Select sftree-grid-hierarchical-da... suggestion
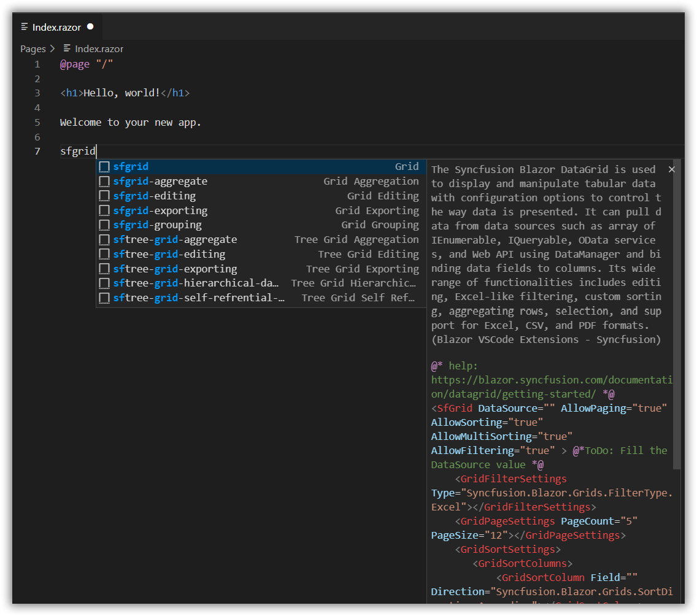This screenshot has width=697, height=616. [196, 283]
